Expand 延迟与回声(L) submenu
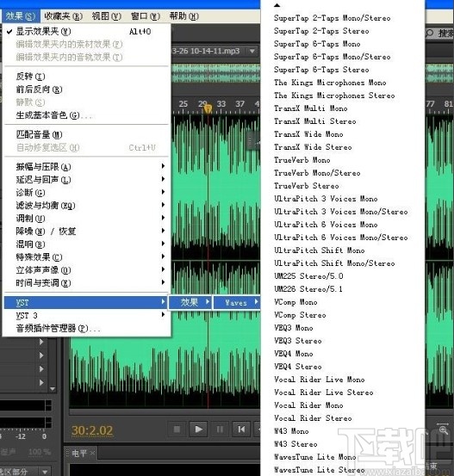Screen dimensions: 454x476 [x=87, y=180]
